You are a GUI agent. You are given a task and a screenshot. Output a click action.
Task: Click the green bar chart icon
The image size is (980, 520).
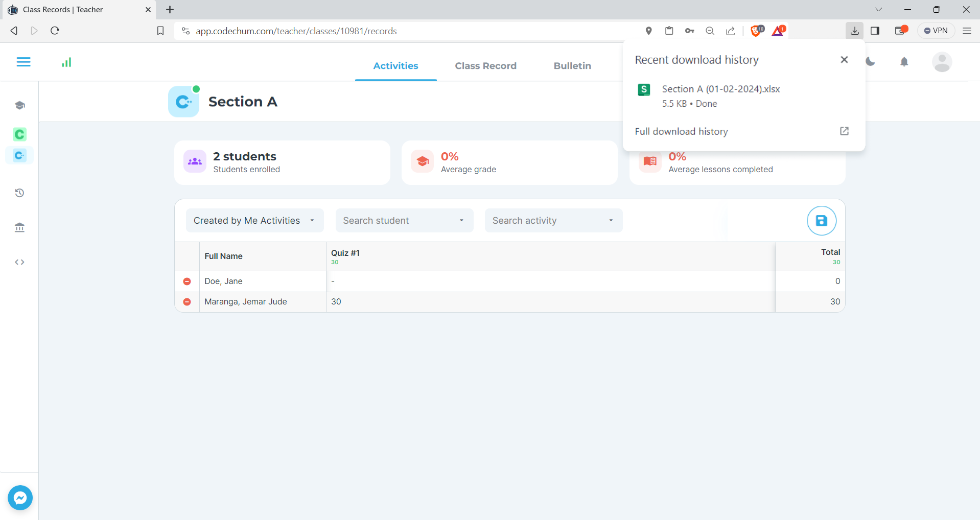(x=66, y=62)
